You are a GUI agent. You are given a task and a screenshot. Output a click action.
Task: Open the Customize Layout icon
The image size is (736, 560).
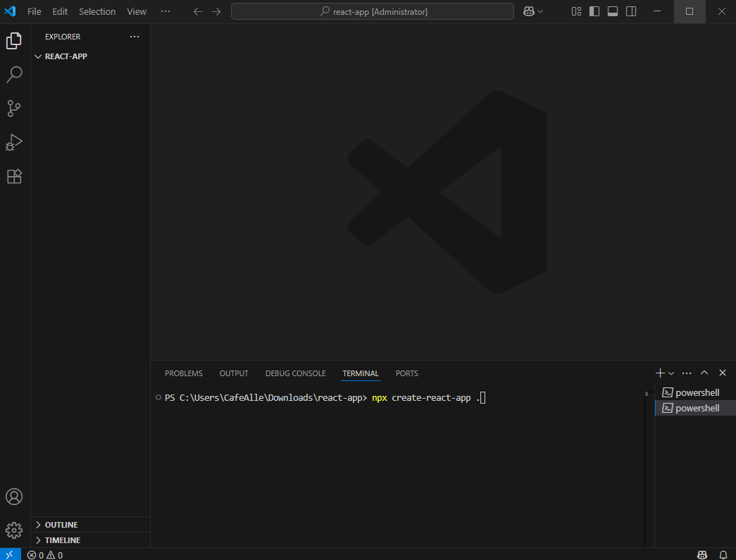(576, 12)
